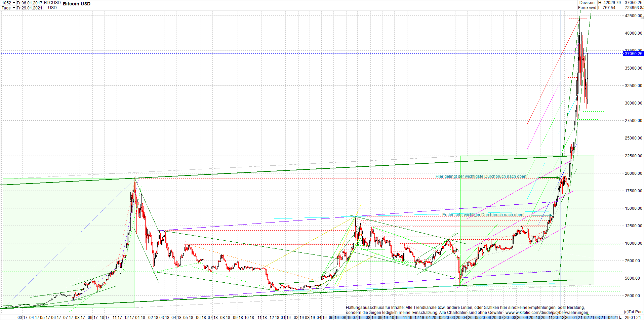This screenshot has height=320, width=644.
Task: Open the Tage period dropdown
Action: pyautogui.click(x=8, y=8)
